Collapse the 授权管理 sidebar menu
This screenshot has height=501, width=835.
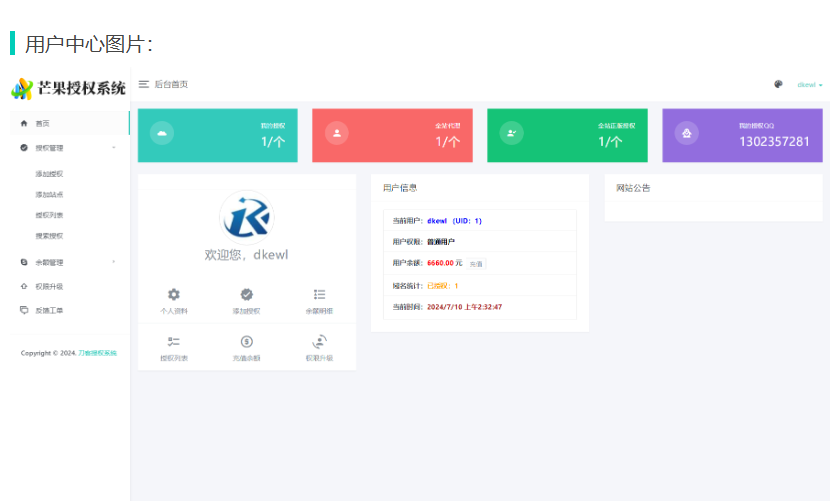70,148
